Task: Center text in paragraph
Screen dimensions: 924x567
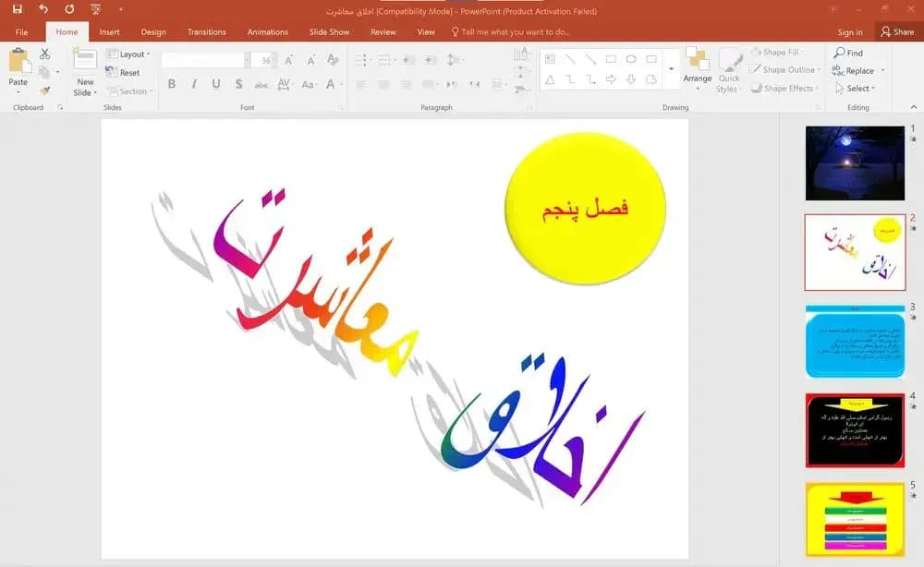Action: 383,85
